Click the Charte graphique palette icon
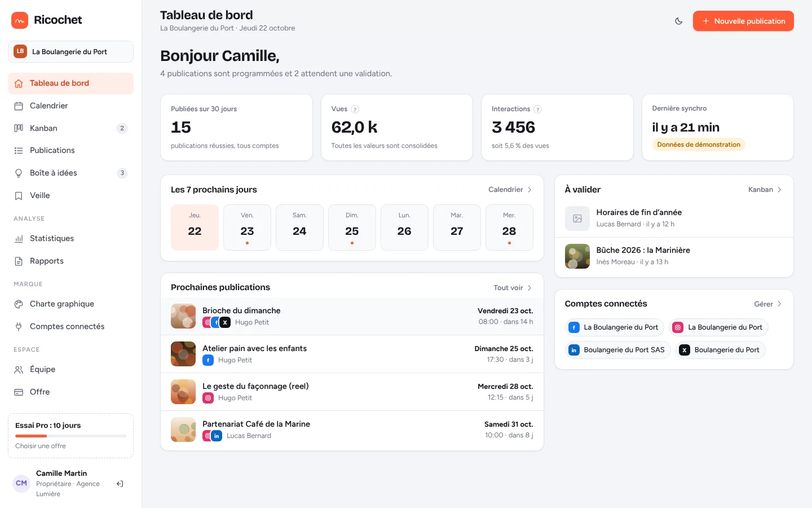812x508 pixels. tap(19, 304)
